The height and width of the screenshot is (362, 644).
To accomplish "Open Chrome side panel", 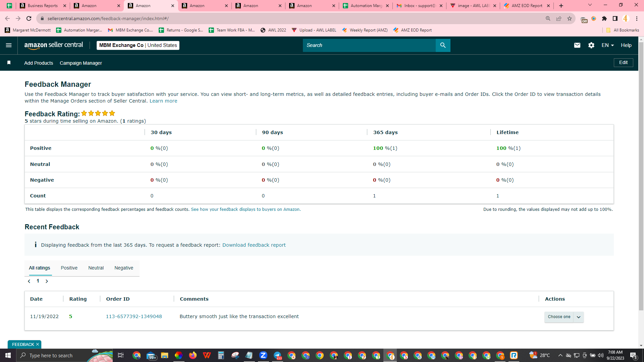I will [x=615, y=18].
